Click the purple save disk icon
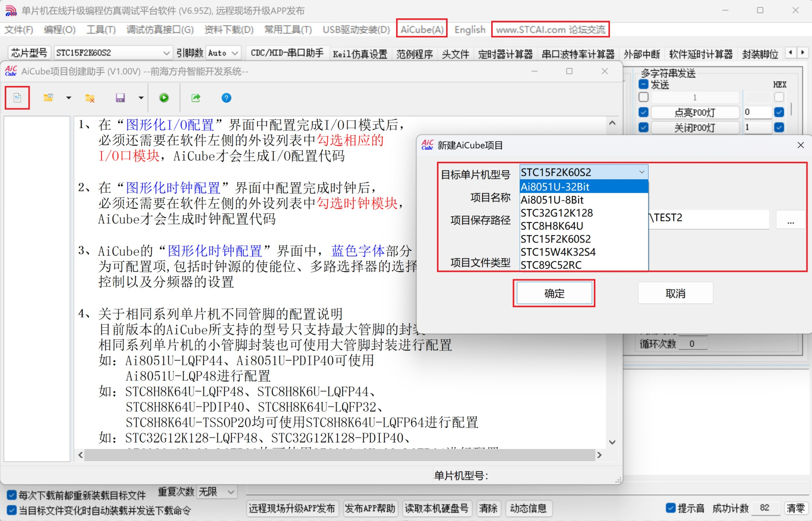Viewport: 812px width, 521px height. click(120, 98)
